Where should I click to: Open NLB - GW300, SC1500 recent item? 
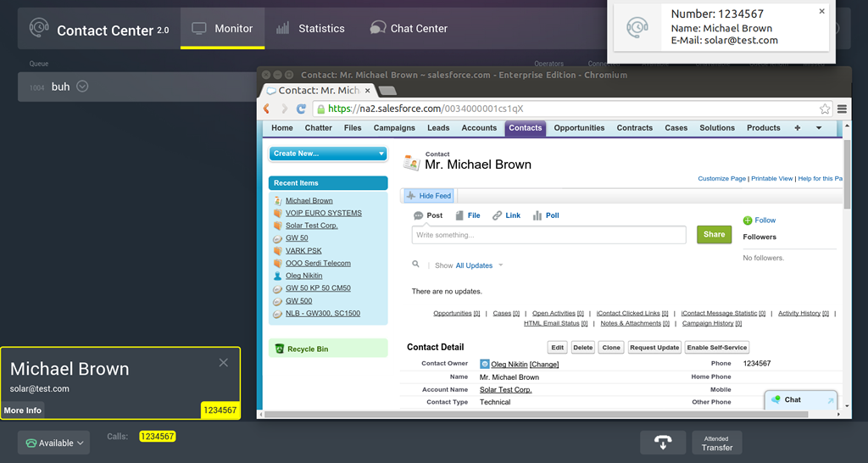323,313
